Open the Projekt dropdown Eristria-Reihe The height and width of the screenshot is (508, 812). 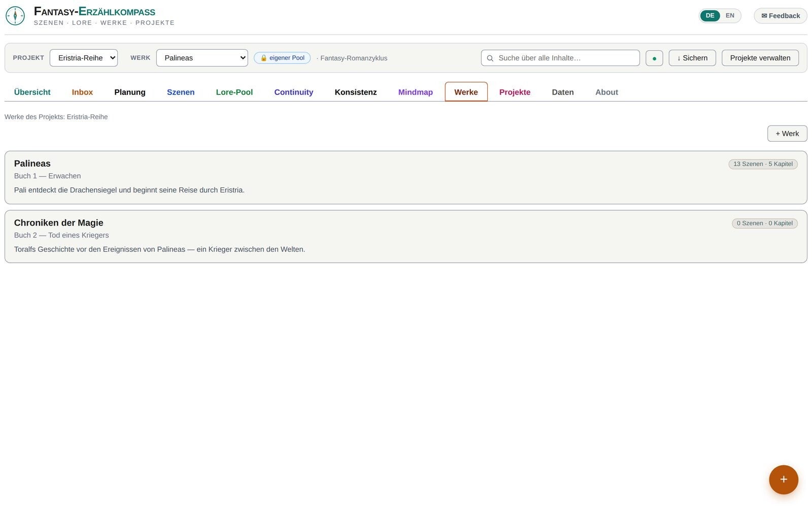pos(84,58)
